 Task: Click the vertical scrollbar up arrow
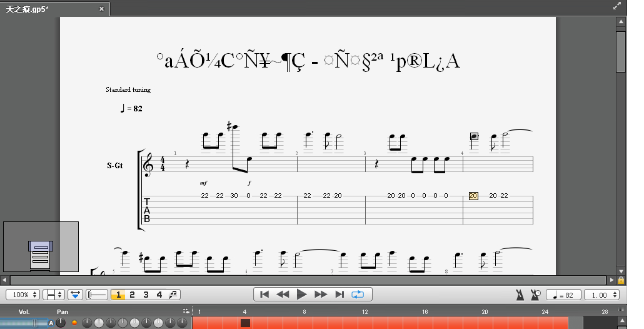click(621, 22)
